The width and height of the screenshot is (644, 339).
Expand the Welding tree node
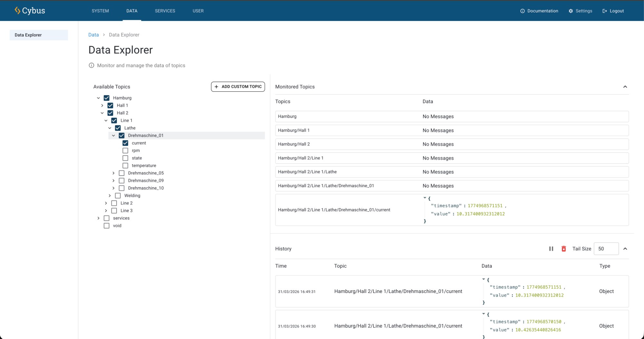pos(110,196)
